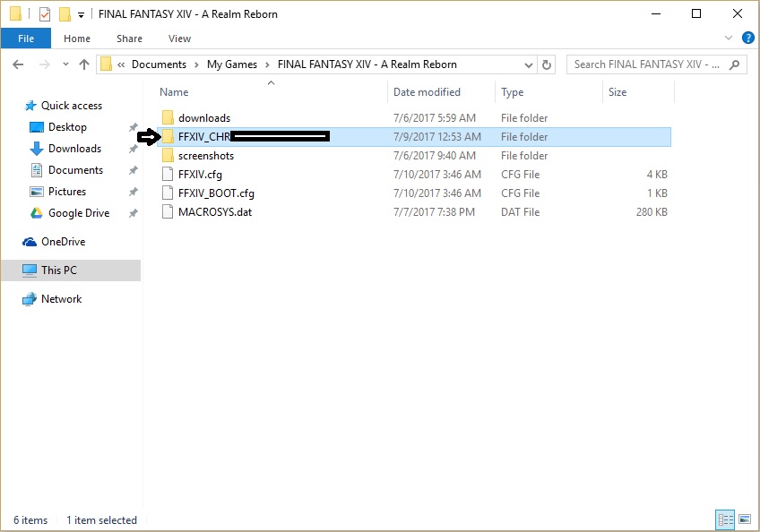
Task: Sort by the Name column header
Action: (x=174, y=92)
